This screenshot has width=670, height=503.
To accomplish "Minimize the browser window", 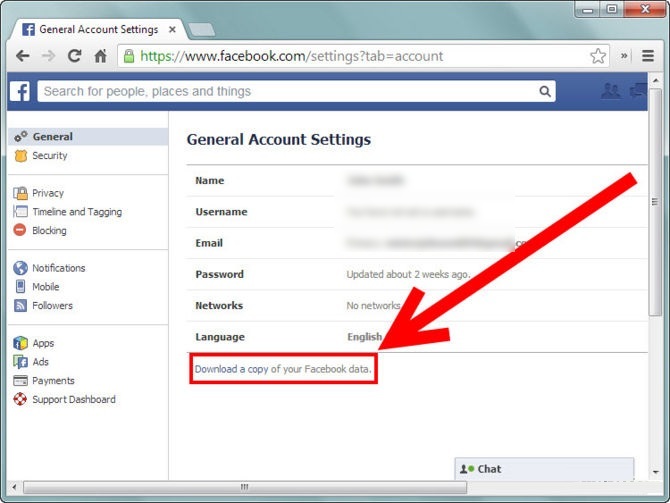I will point(588,9).
